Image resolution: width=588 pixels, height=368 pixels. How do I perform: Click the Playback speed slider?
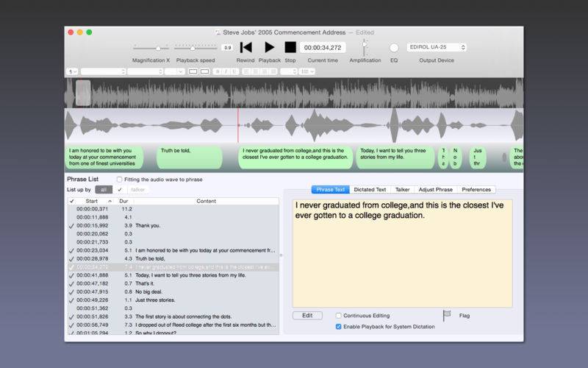(196, 48)
